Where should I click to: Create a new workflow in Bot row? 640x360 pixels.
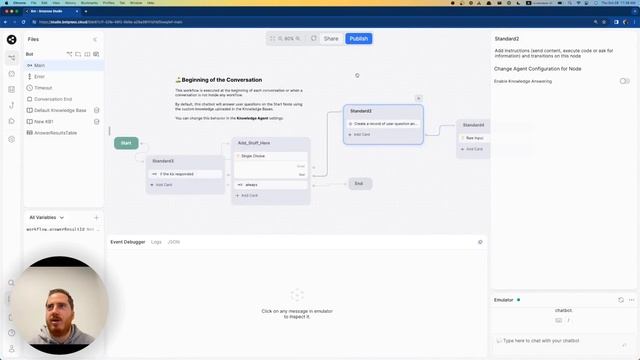coord(69,54)
